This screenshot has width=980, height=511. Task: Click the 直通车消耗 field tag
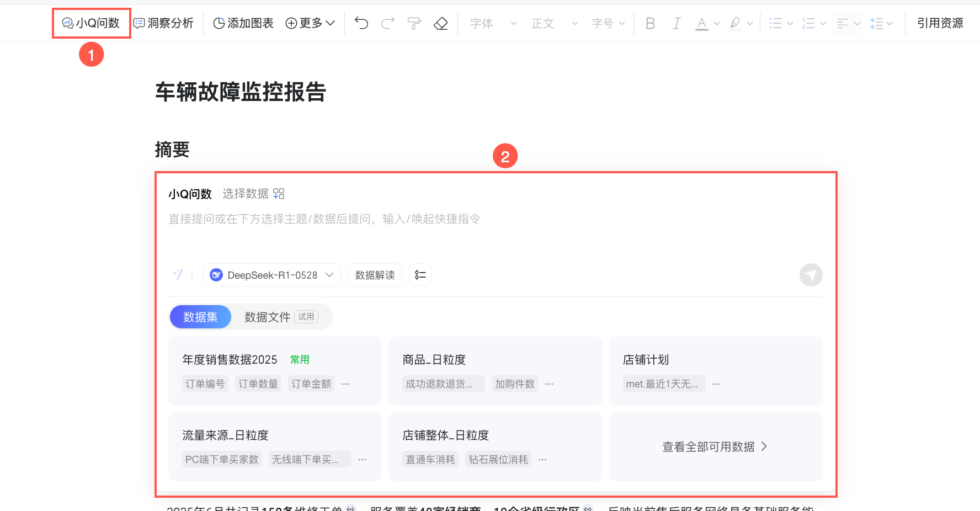coord(430,459)
